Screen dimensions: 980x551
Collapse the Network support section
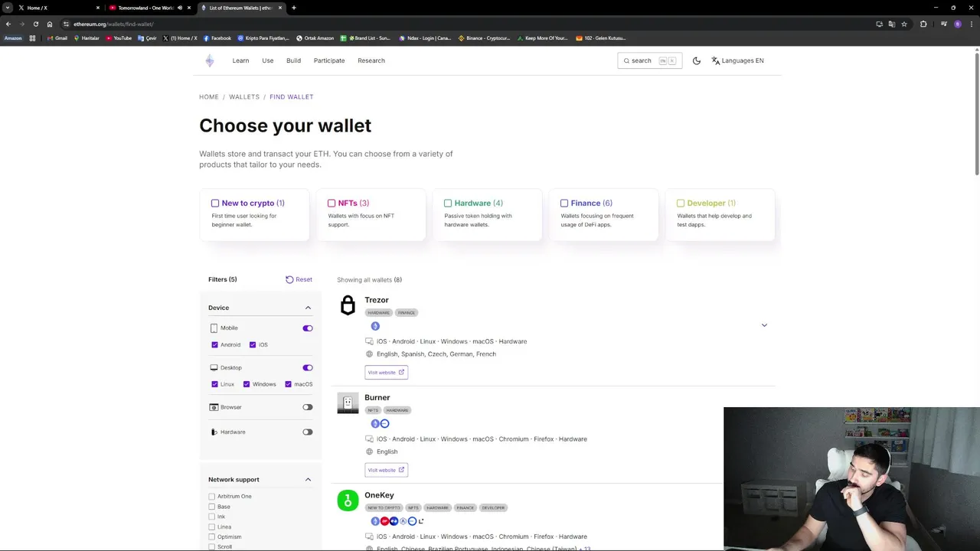(x=308, y=480)
